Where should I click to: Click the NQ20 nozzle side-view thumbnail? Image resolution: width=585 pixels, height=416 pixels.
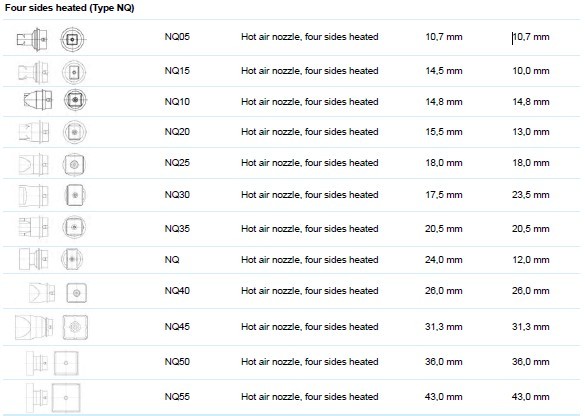pyautogui.click(x=34, y=132)
